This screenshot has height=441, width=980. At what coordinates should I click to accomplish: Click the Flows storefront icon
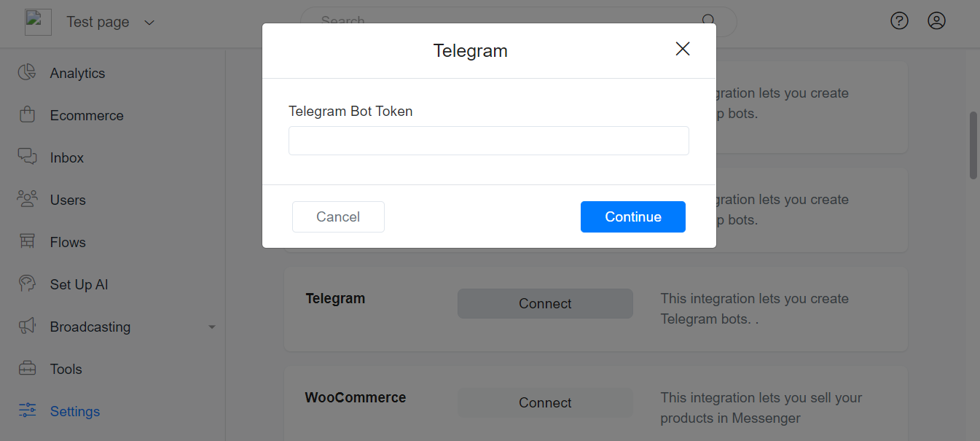(27, 241)
